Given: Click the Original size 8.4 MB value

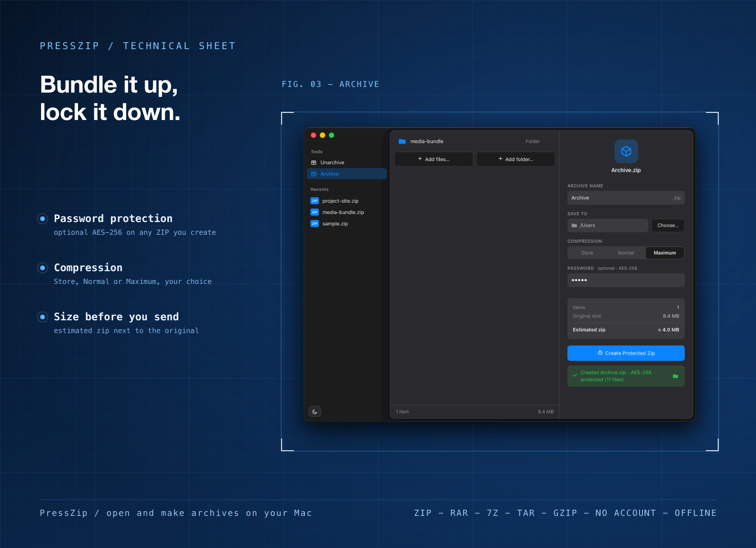Looking at the screenshot, I should click(671, 316).
